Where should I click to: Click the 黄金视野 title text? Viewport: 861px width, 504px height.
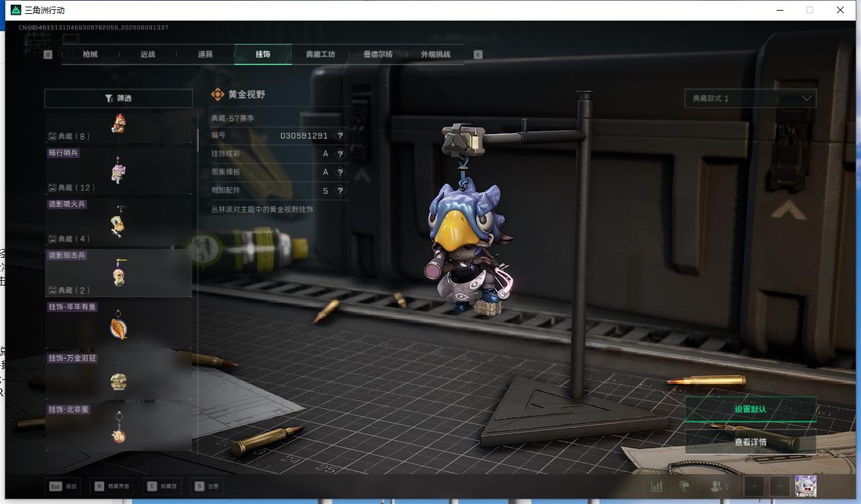pyautogui.click(x=247, y=95)
